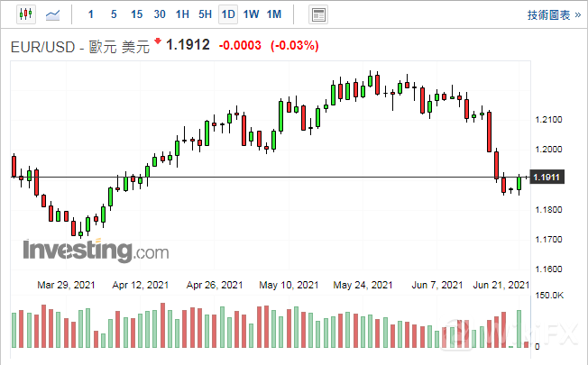Set chart interval to 1M
Viewport: 588px width, 365px height.
point(274,14)
